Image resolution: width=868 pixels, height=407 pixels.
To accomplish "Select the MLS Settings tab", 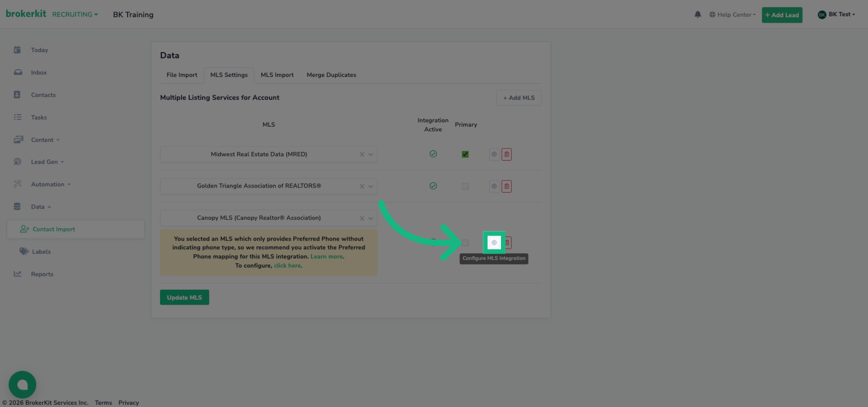I will click(x=229, y=75).
